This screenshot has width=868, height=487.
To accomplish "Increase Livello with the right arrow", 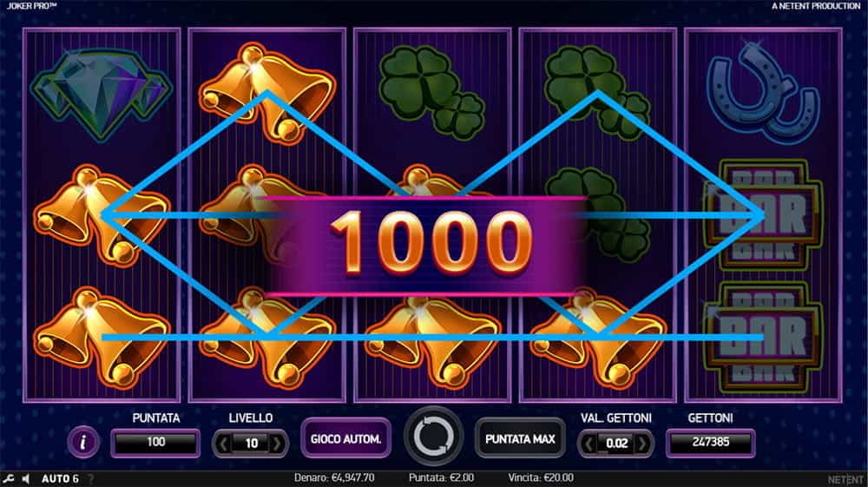I will [x=278, y=444].
